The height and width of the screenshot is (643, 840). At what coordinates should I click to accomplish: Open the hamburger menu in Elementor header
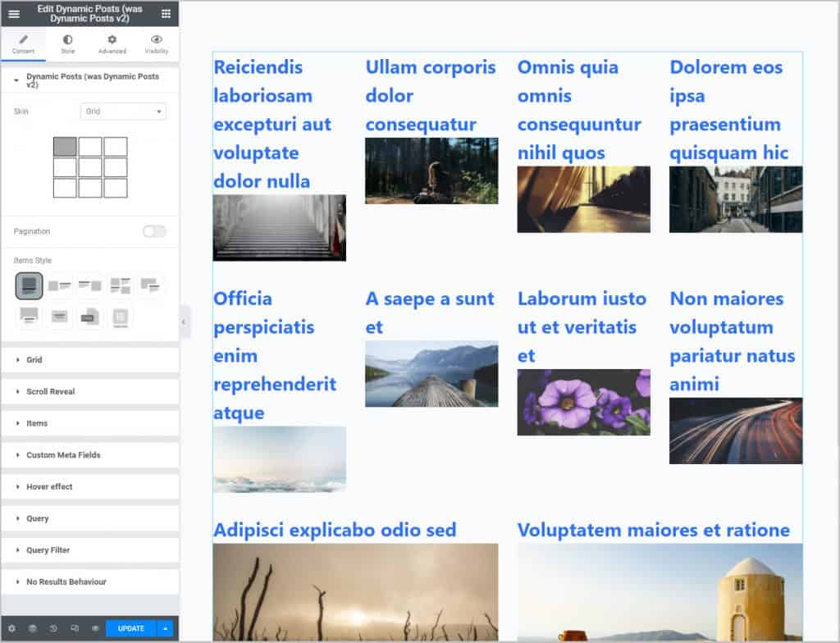tap(14, 14)
